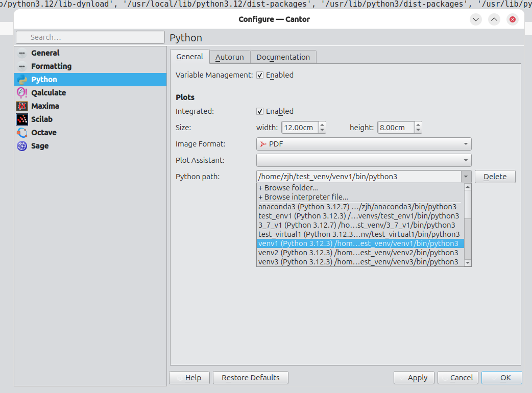Click the Maxima backend icon
532x393 pixels.
click(x=22, y=106)
